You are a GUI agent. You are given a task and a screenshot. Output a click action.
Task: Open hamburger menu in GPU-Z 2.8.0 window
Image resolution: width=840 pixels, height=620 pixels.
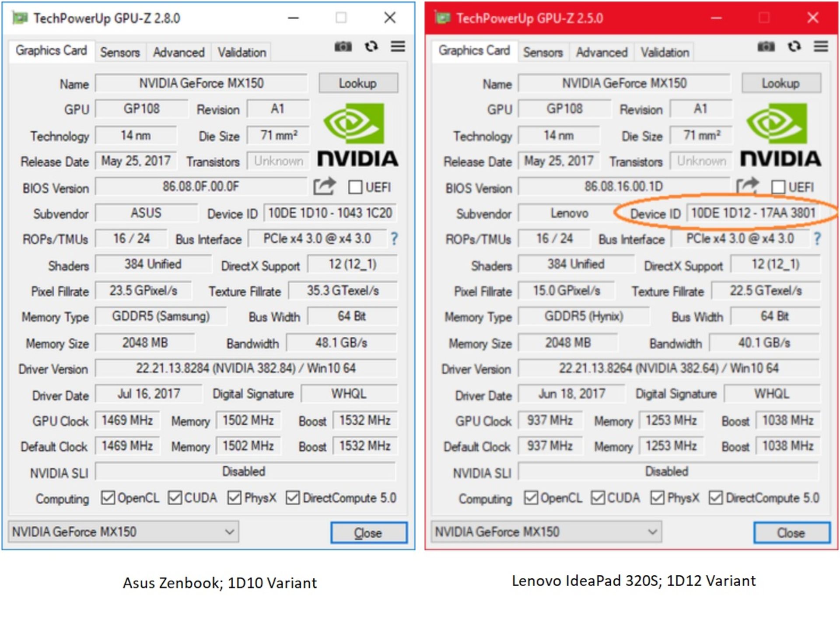(x=398, y=46)
